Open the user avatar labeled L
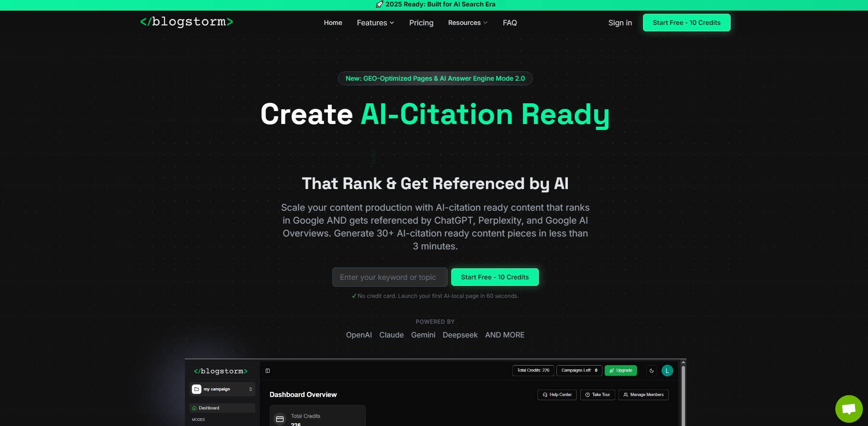Image resolution: width=868 pixels, height=426 pixels. pos(667,371)
